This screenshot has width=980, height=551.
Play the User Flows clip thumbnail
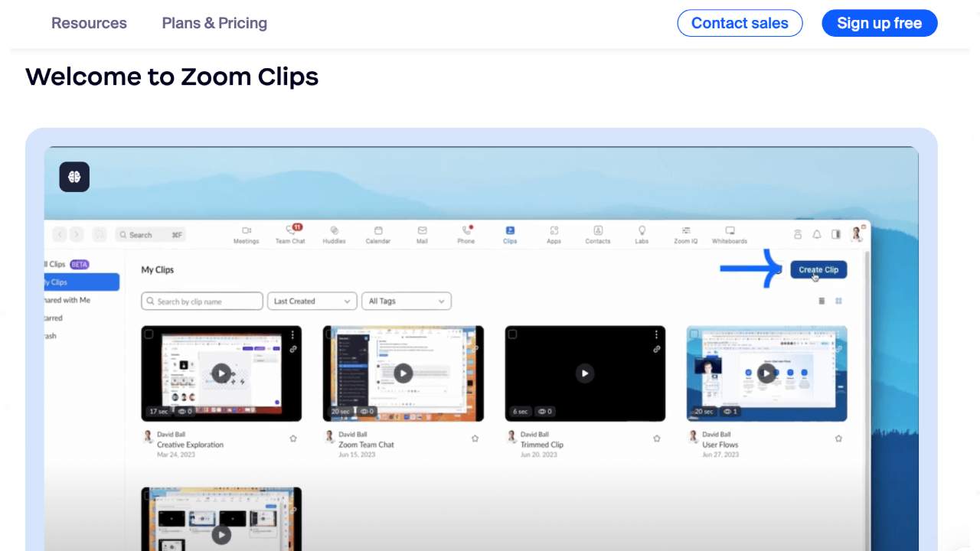766,373
